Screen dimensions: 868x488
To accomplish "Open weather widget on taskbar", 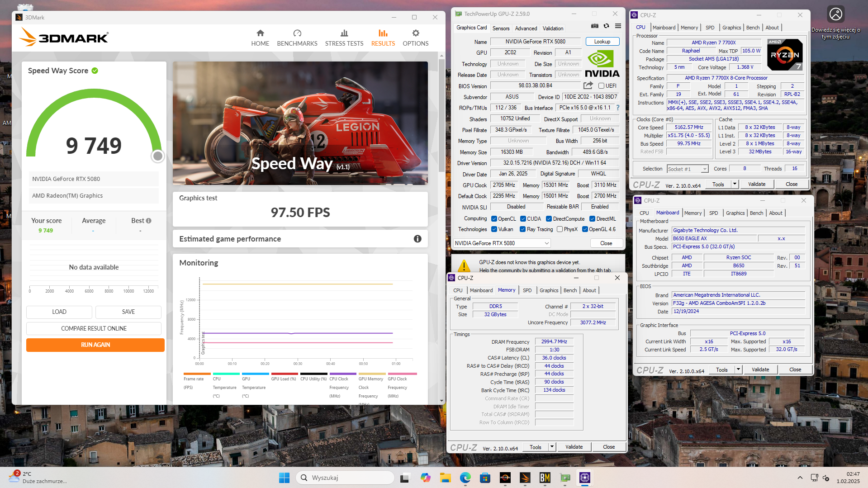I will coord(38,478).
